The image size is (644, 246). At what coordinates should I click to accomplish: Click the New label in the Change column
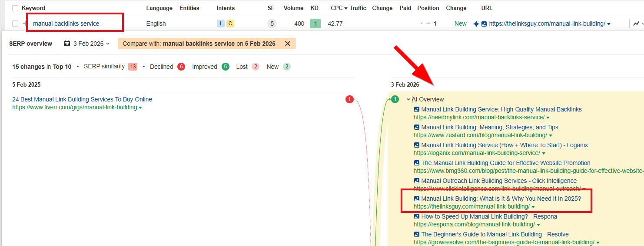(461, 24)
